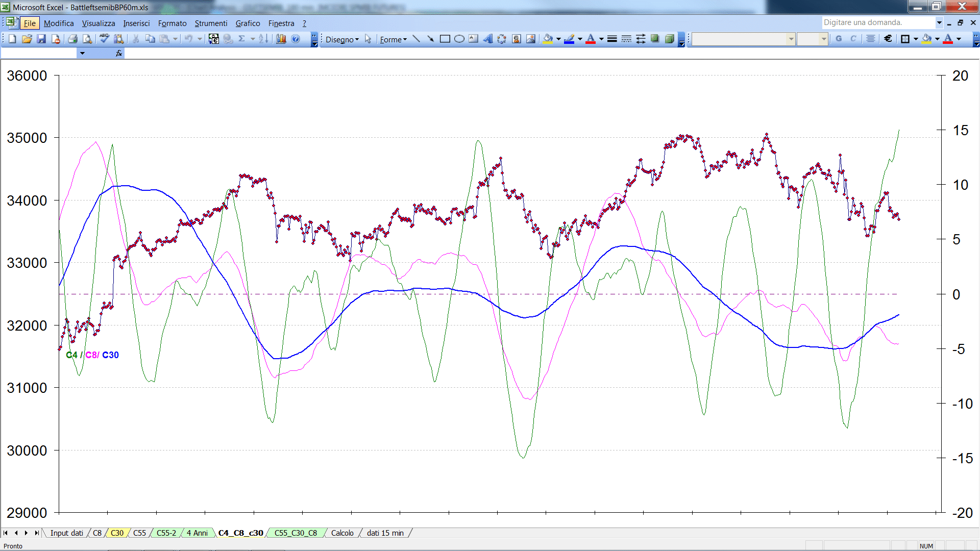Open the Shadow Style options
This screenshot has width=980, height=551.
click(x=655, y=39)
